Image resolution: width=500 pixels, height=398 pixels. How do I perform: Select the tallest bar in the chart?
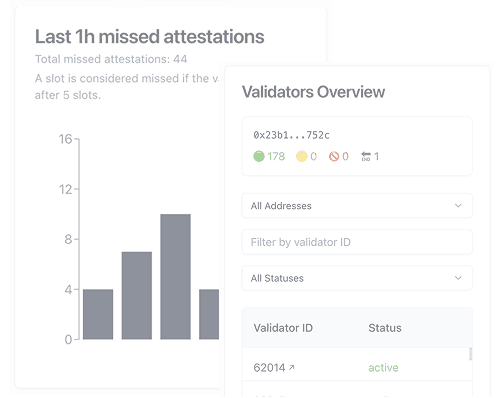pos(175,277)
